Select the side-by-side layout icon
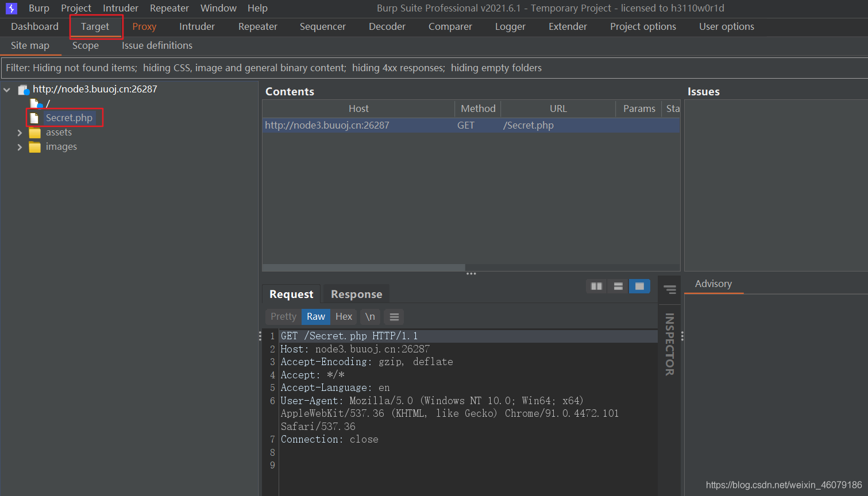 point(596,286)
